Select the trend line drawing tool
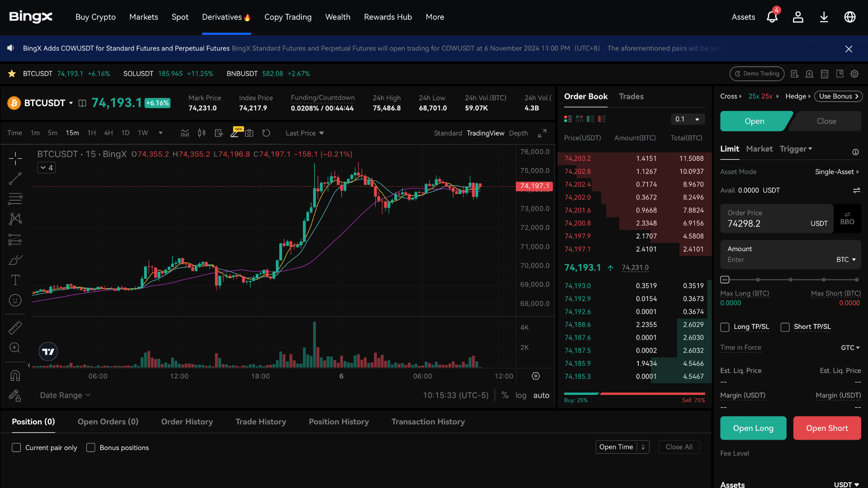 [15, 178]
